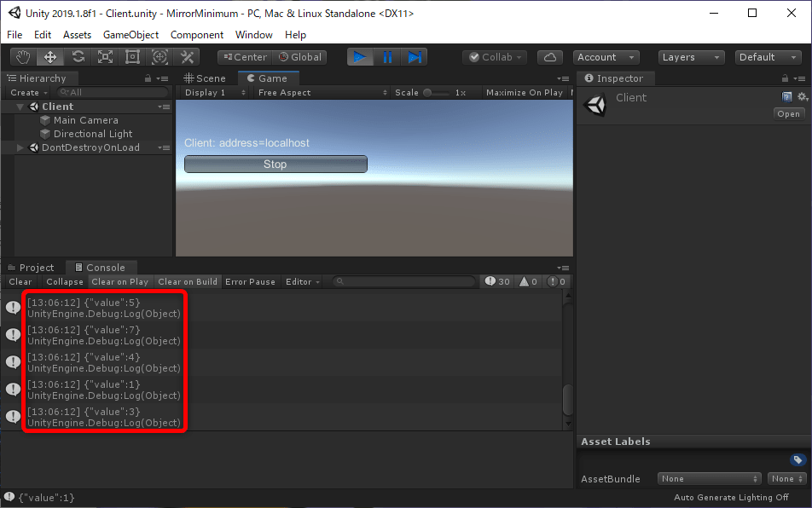Select the Rotate tool
This screenshot has width=812, height=508.
(78, 57)
